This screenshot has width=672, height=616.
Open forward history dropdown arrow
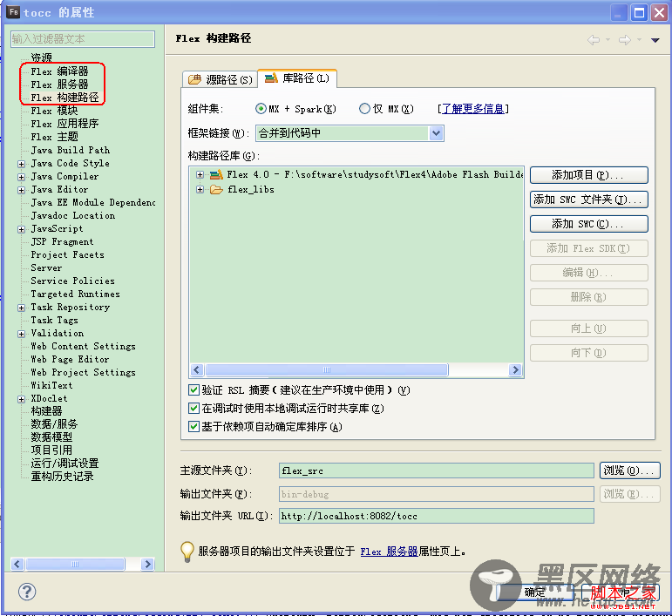pos(639,40)
